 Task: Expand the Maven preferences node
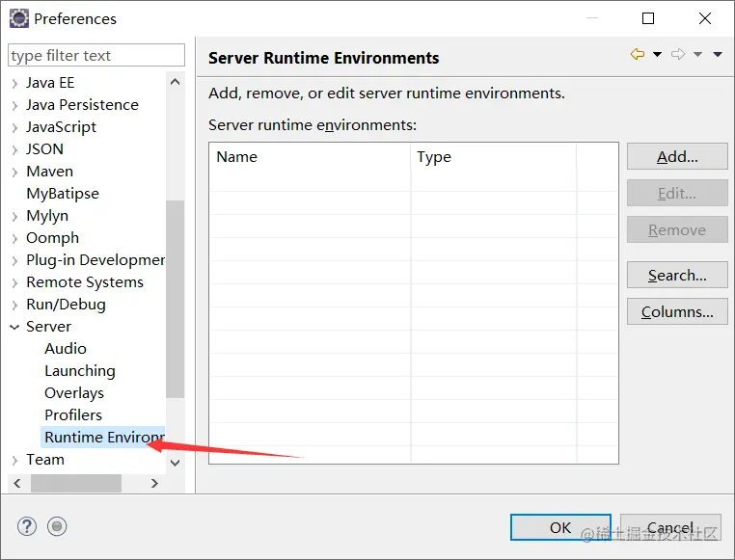15,172
